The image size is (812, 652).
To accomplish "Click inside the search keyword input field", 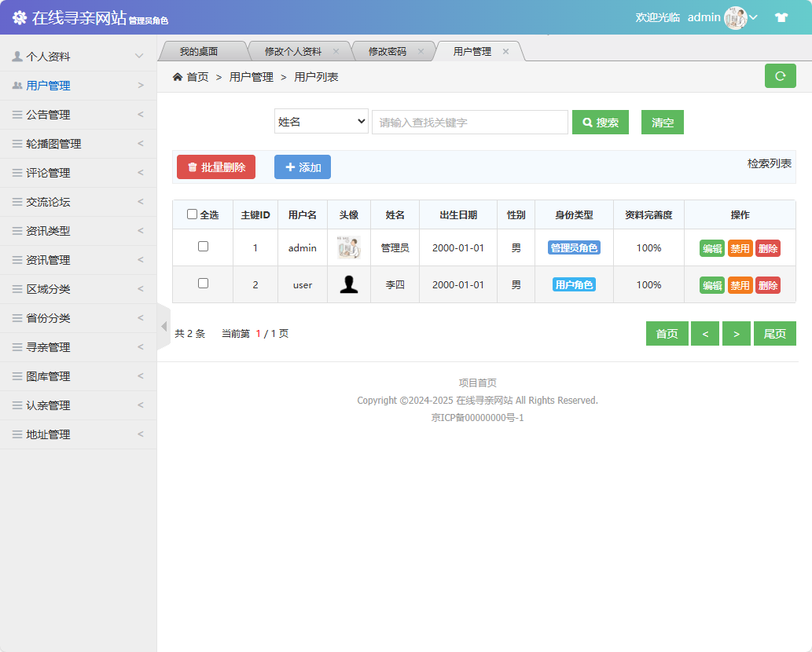I will pos(469,122).
